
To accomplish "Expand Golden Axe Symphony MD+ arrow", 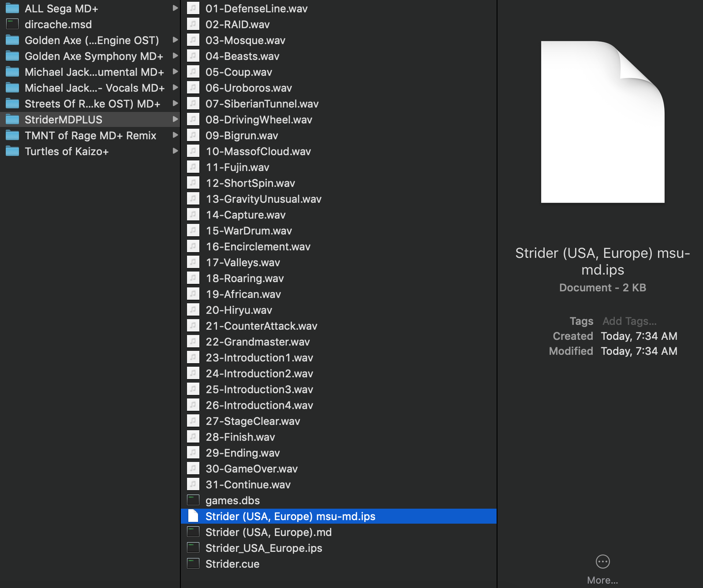I will point(175,56).
